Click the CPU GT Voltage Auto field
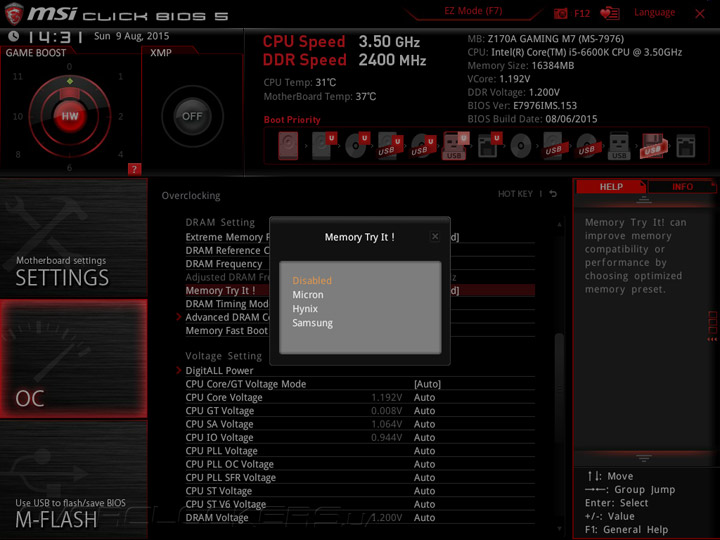The height and width of the screenshot is (540, 720). (x=424, y=411)
